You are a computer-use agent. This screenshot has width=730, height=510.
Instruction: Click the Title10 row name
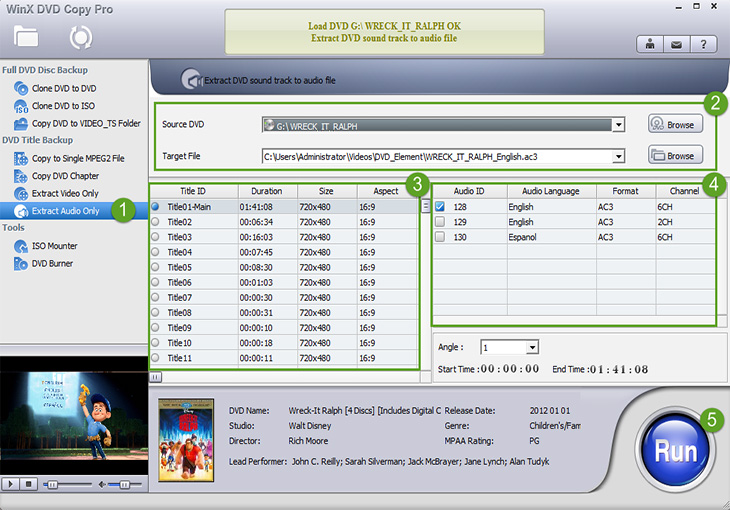[179, 343]
